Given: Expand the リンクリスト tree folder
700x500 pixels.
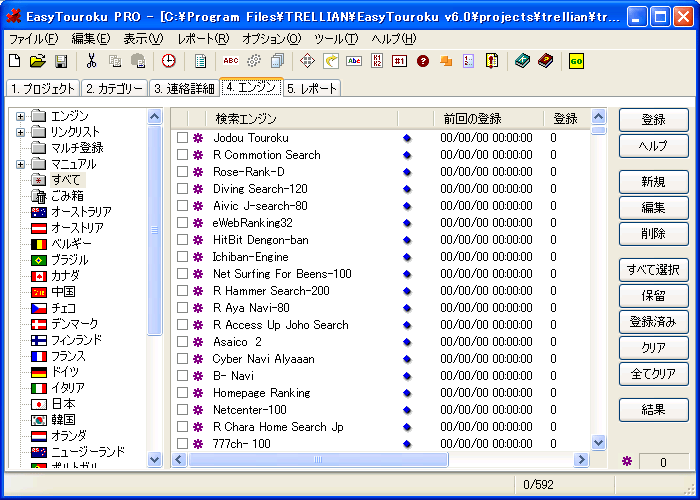Looking at the screenshot, I should (20, 132).
